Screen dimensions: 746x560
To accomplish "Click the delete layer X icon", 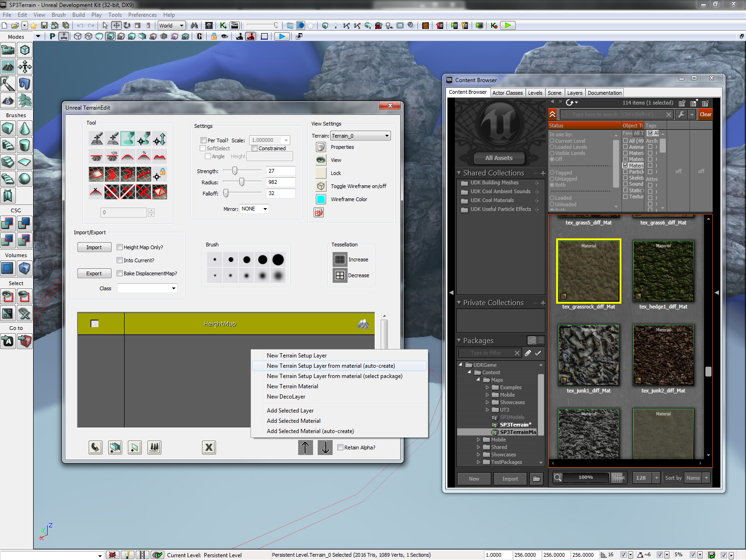I will point(209,448).
